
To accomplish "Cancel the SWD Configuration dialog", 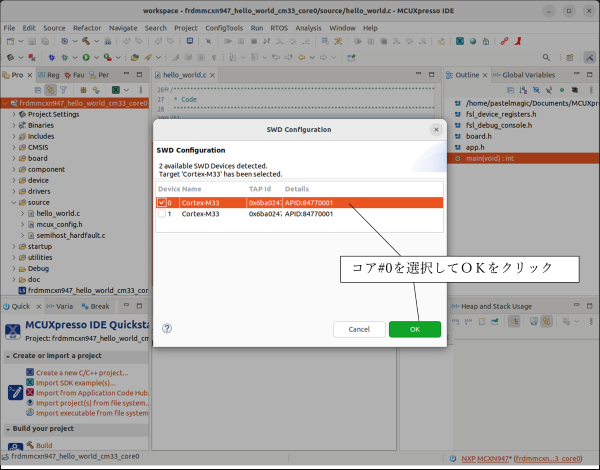I will [x=359, y=329].
